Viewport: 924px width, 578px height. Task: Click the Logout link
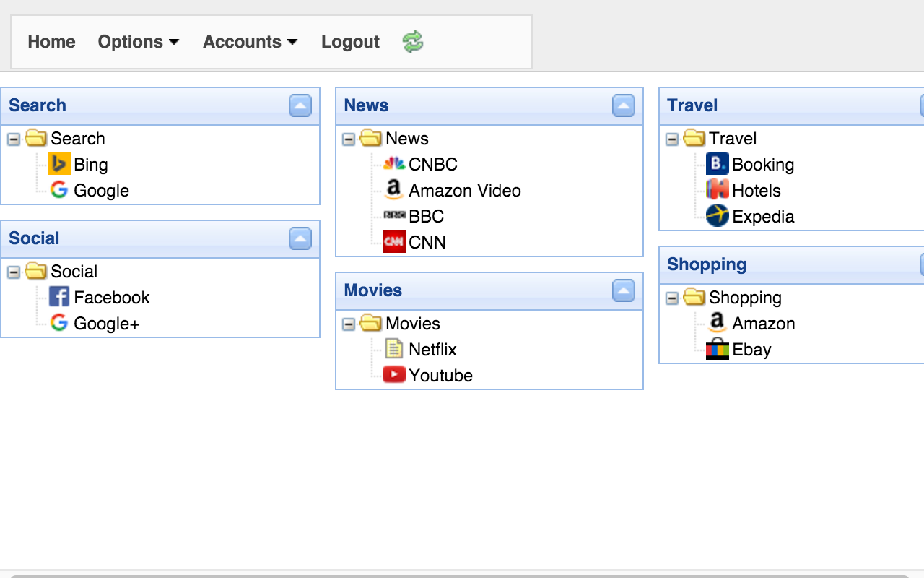[350, 42]
